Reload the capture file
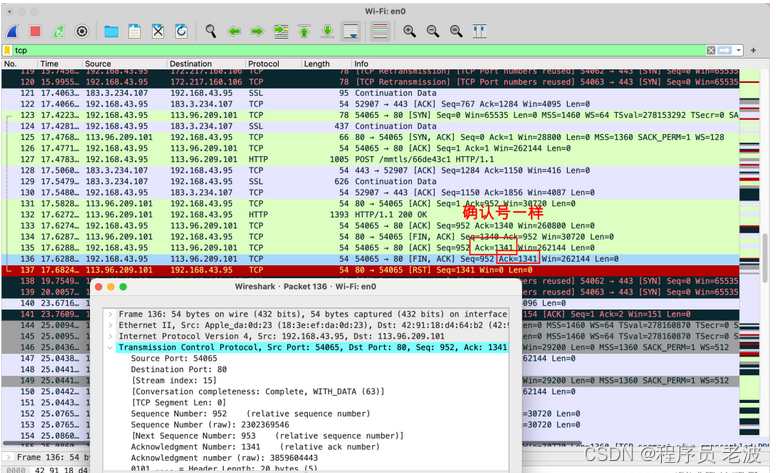 (x=181, y=32)
